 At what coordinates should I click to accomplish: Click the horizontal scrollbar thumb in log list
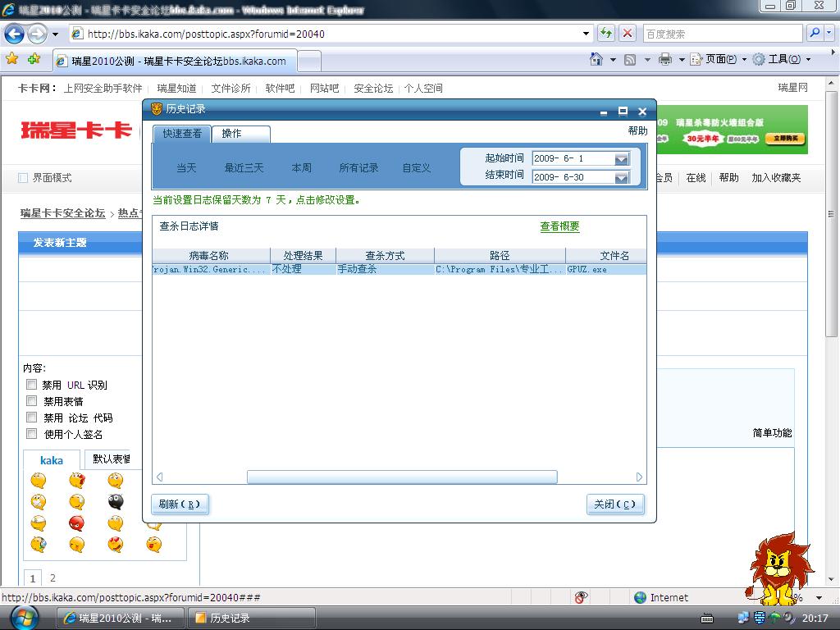[402, 477]
